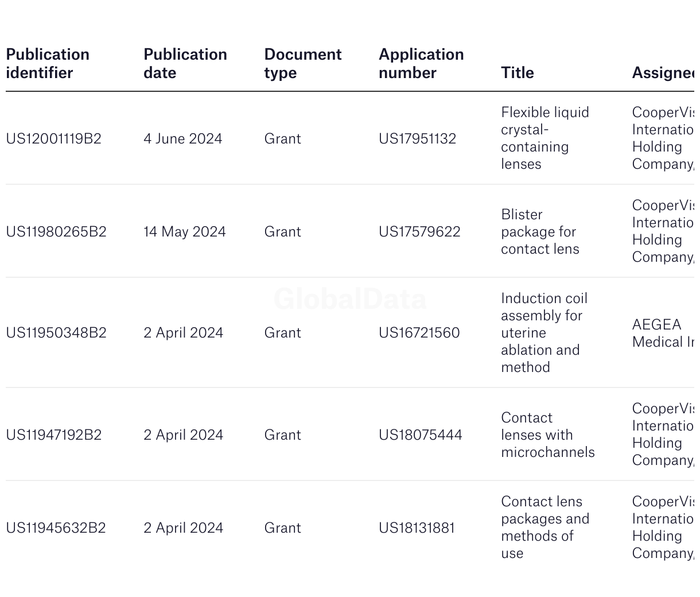
Task: Click application number US17951132
Action: coord(418,139)
